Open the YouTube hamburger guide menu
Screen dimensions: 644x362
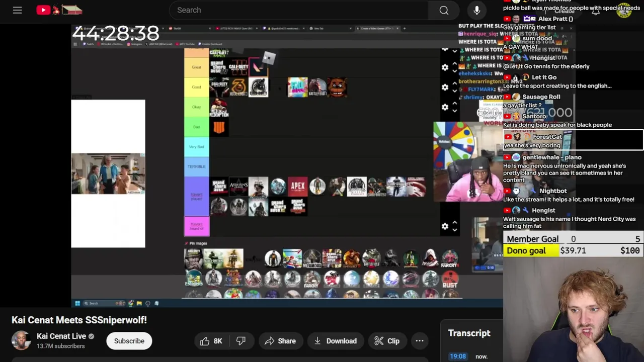pos(17,10)
